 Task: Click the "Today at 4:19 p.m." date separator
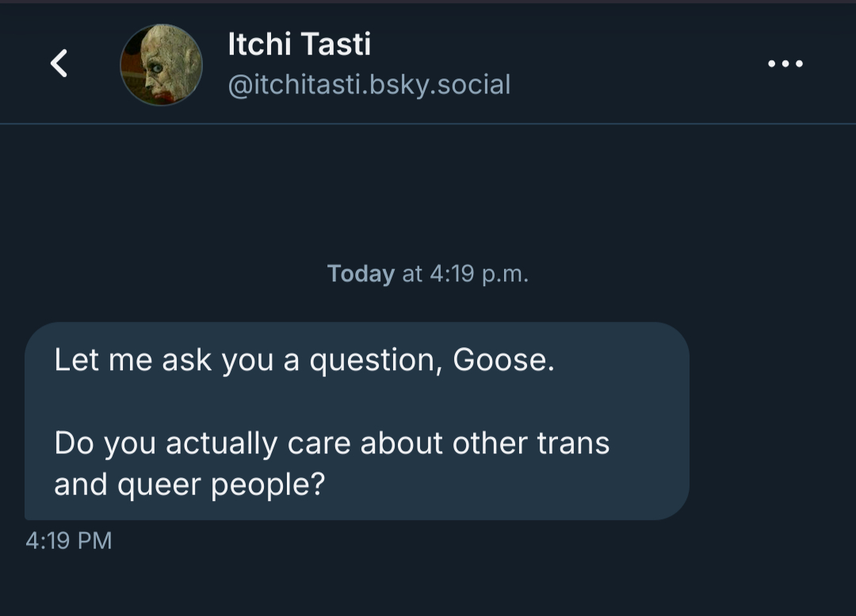tap(427, 274)
